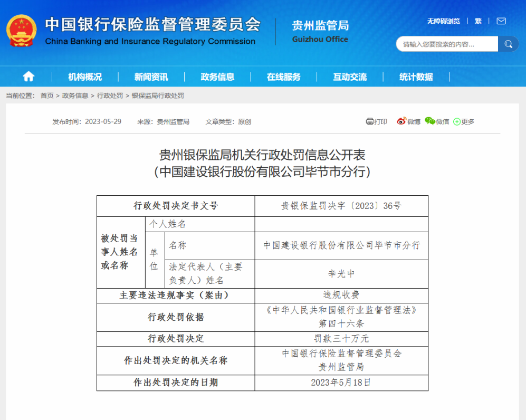Click the home icon in navigation bar

pyautogui.click(x=28, y=77)
